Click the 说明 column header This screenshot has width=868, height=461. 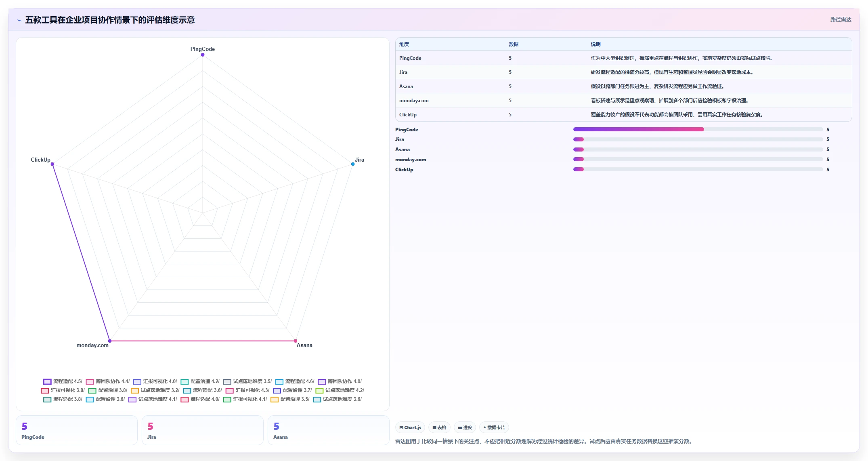(x=596, y=44)
